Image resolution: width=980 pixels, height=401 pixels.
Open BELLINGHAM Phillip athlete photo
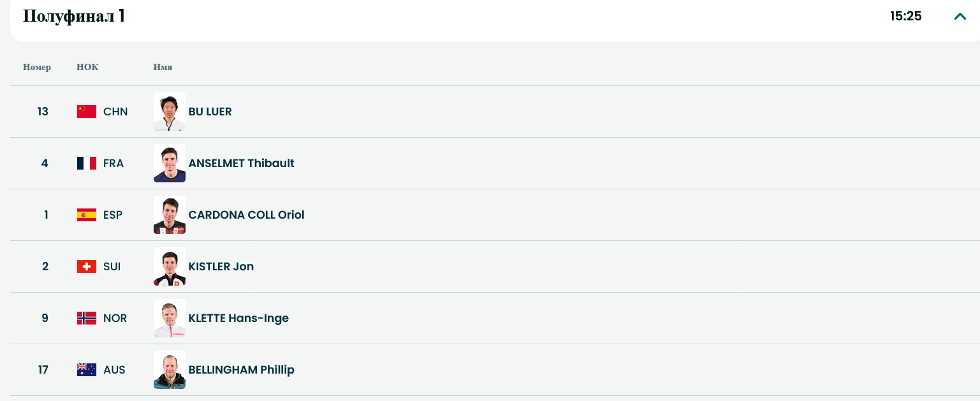170,370
